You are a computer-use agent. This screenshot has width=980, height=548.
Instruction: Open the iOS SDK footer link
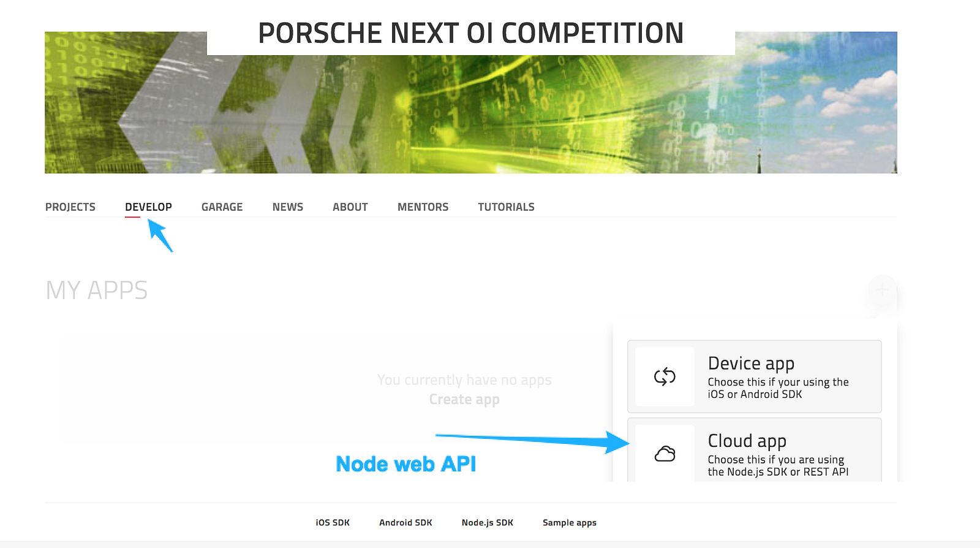point(333,523)
